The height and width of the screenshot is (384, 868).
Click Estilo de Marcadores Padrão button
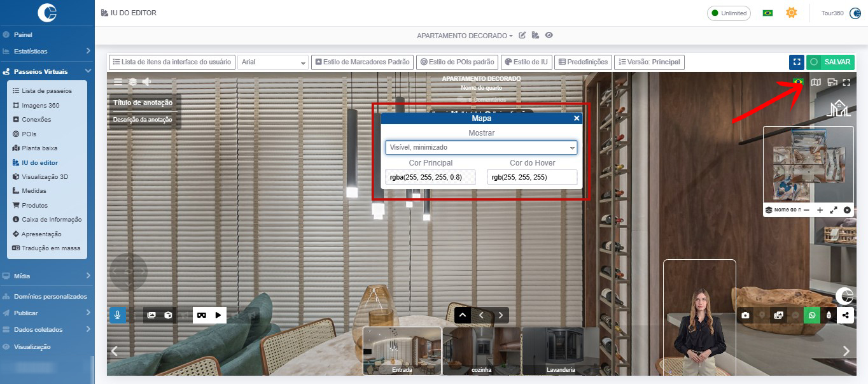coord(362,62)
